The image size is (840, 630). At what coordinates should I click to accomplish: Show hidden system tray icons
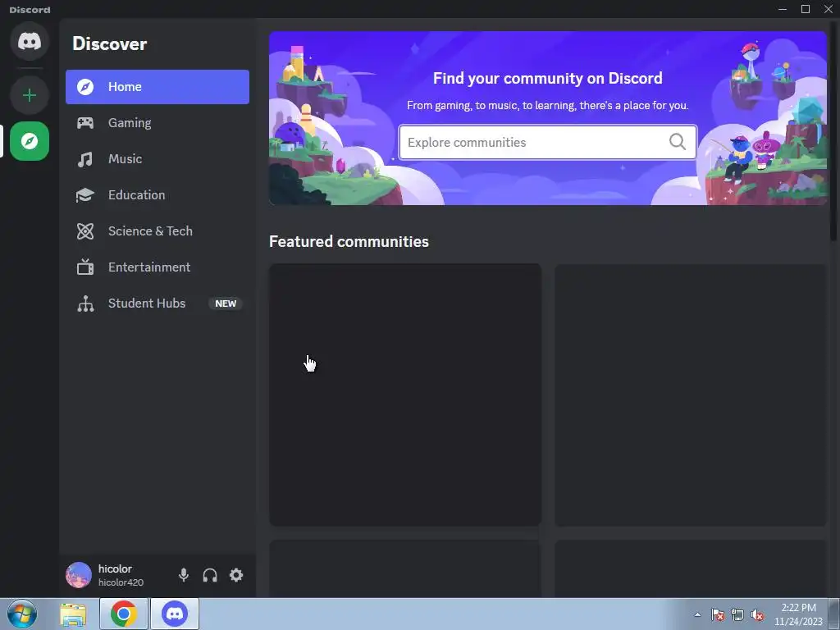(697, 614)
